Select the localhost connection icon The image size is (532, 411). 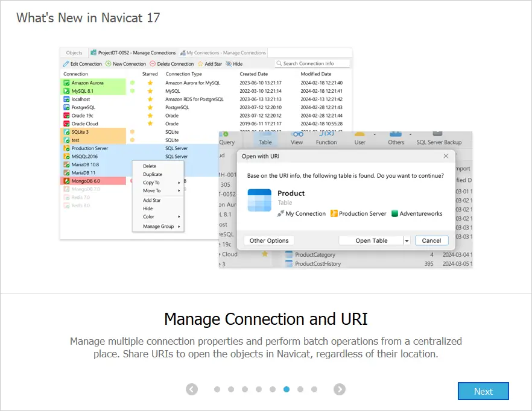(x=66, y=99)
